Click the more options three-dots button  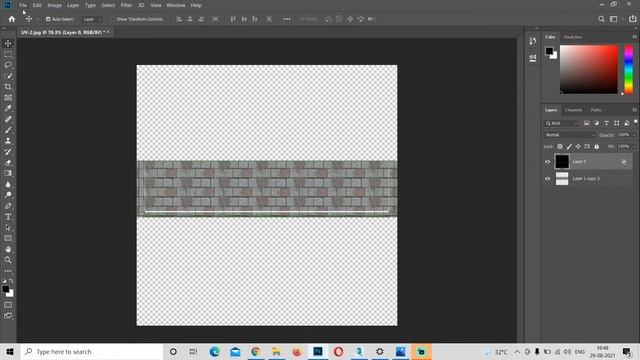(287, 19)
